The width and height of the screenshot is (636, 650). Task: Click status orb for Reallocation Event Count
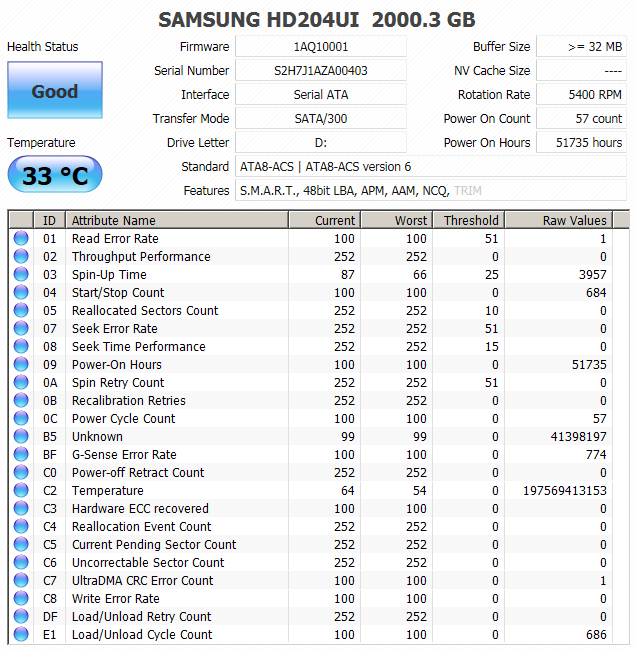21,526
